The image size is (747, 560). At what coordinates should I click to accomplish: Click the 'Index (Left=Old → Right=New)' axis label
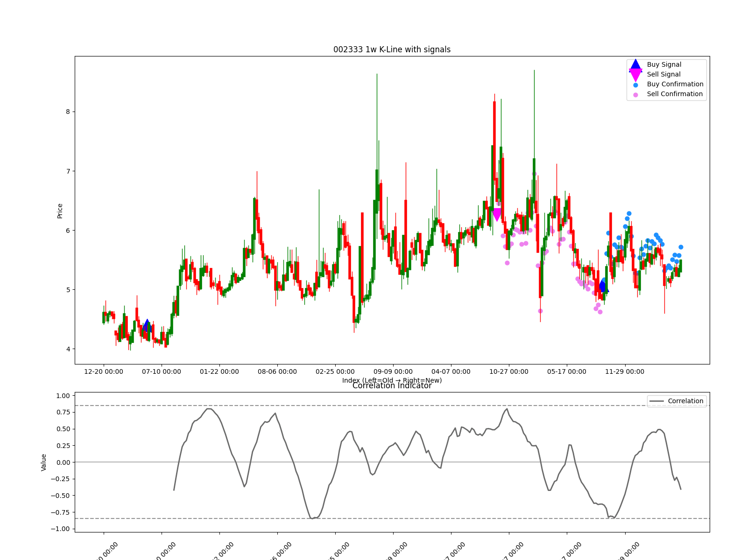pyautogui.click(x=392, y=380)
